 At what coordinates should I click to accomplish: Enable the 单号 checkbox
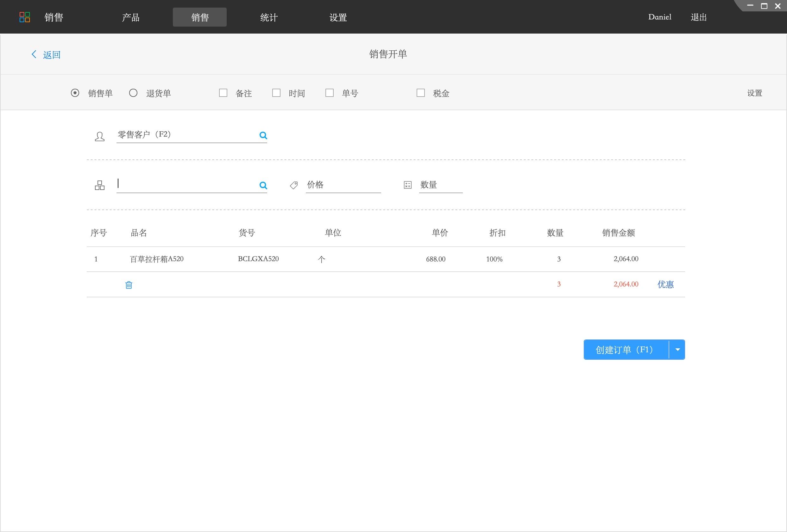tap(330, 93)
